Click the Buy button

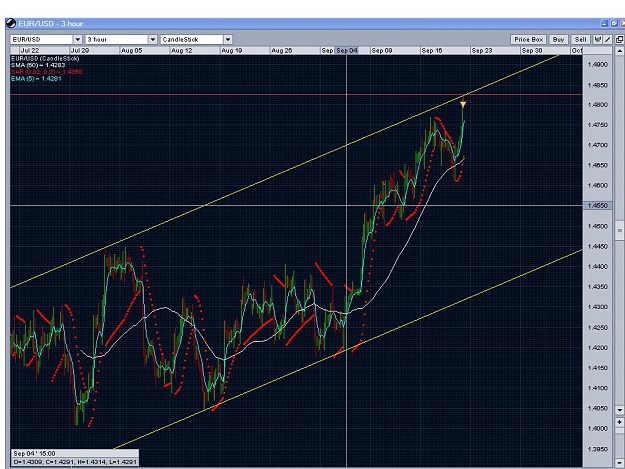pos(558,39)
